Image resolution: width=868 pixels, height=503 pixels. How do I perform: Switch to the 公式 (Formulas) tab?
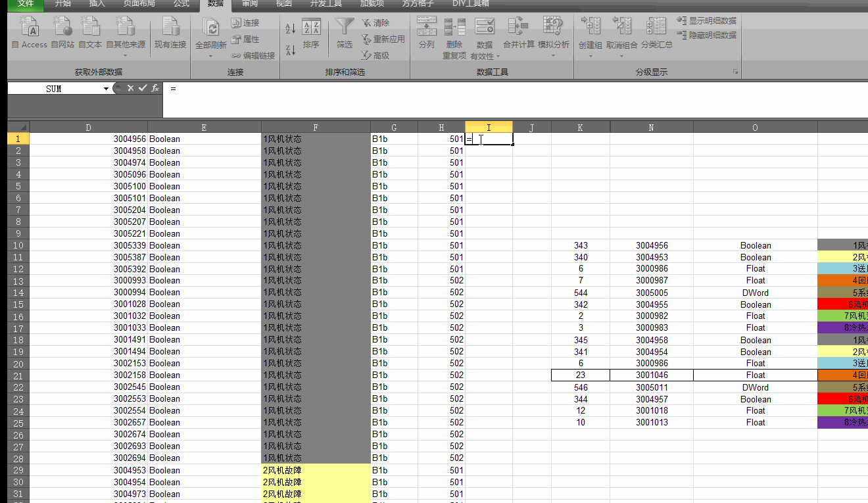pos(181,4)
